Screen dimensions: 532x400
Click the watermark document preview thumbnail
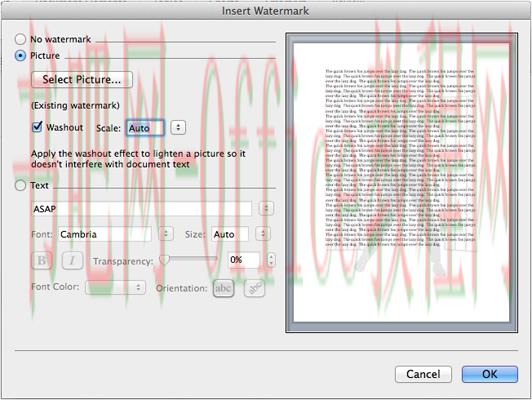pyautogui.click(x=402, y=183)
